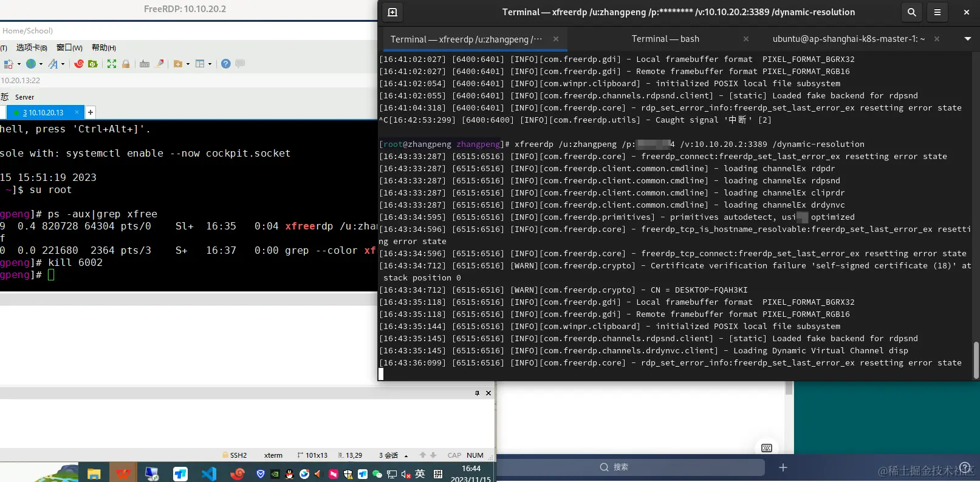Pin the bottom panel with pushpin icon
The width and height of the screenshot is (980, 482).
coord(477,393)
